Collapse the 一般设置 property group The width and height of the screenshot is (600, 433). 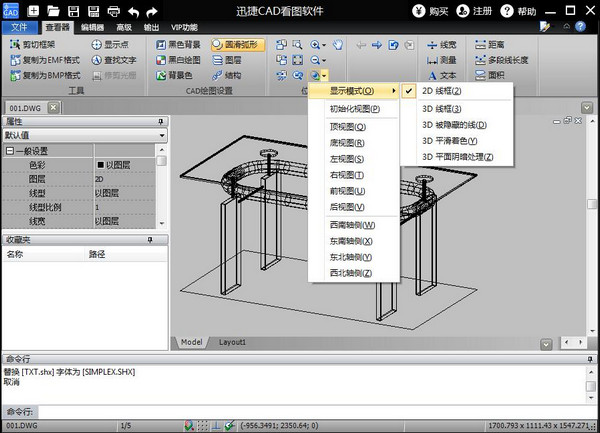[9, 151]
